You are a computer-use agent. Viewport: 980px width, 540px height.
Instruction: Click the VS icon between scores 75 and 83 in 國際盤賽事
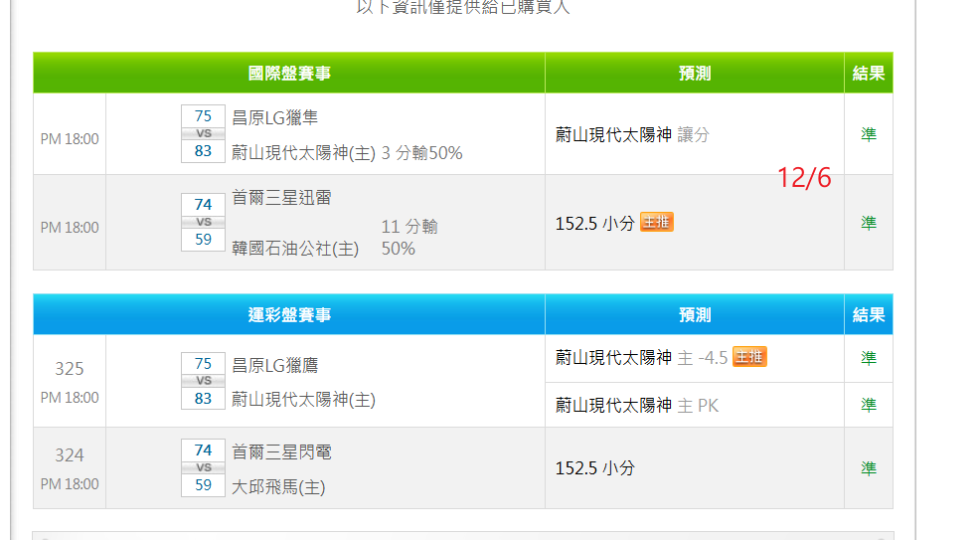[x=203, y=133]
